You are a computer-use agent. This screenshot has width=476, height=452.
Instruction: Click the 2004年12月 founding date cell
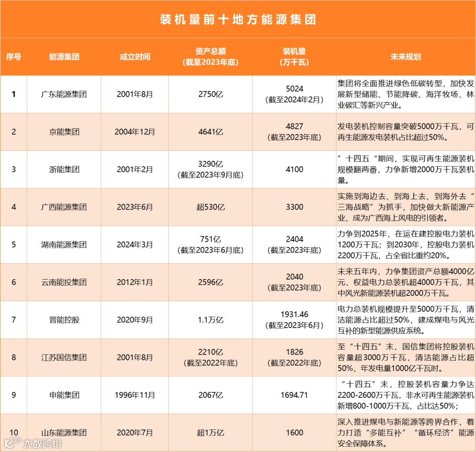(135, 132)
